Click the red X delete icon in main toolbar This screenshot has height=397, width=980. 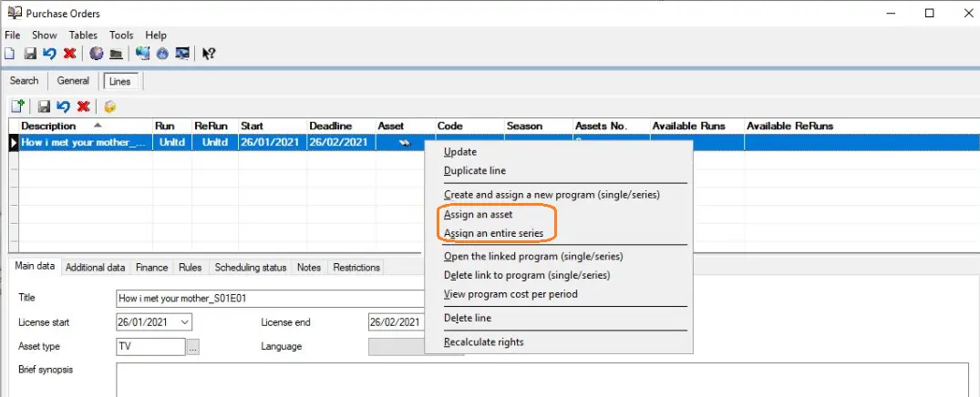tap(69, 54)
